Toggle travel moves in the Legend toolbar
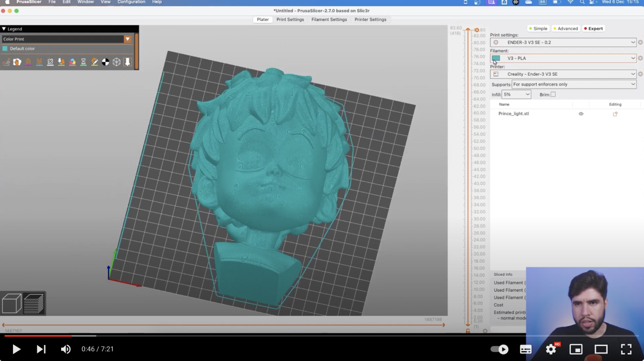The width and height of the screenshot is (644, 361). tap(6, 62)
